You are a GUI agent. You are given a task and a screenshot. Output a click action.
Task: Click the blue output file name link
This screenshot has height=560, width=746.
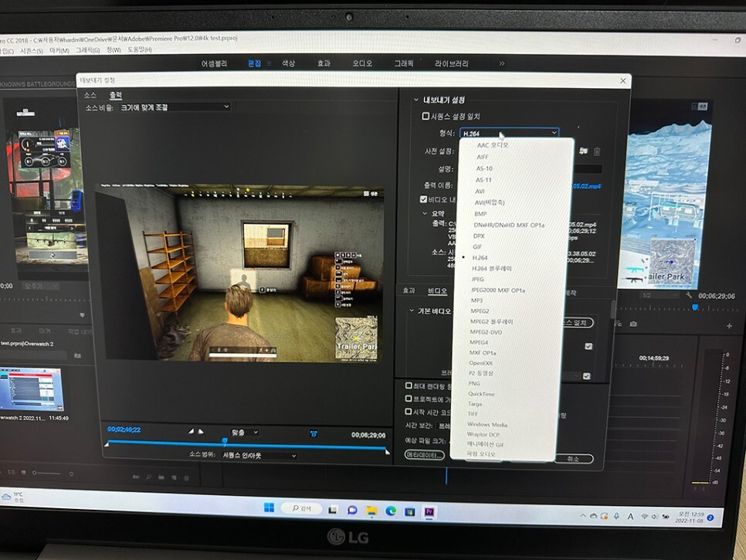point(587,186)
